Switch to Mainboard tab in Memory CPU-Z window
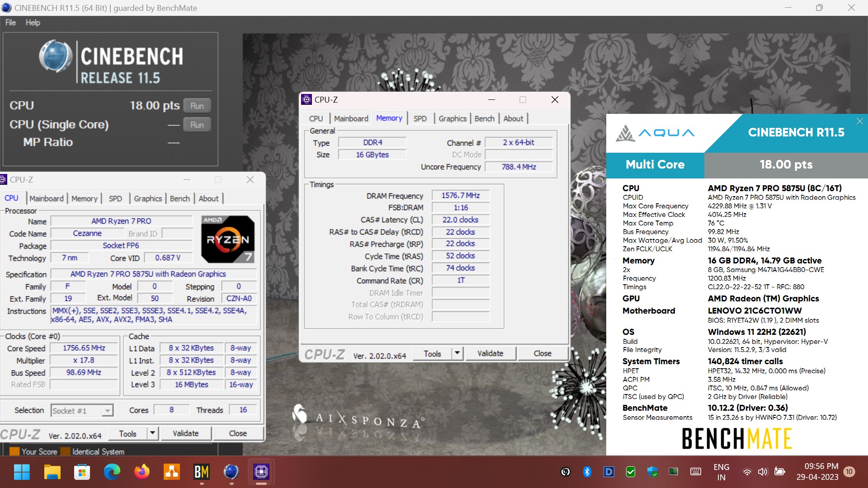This screenshot has width=868, height=488. (351, 118)
